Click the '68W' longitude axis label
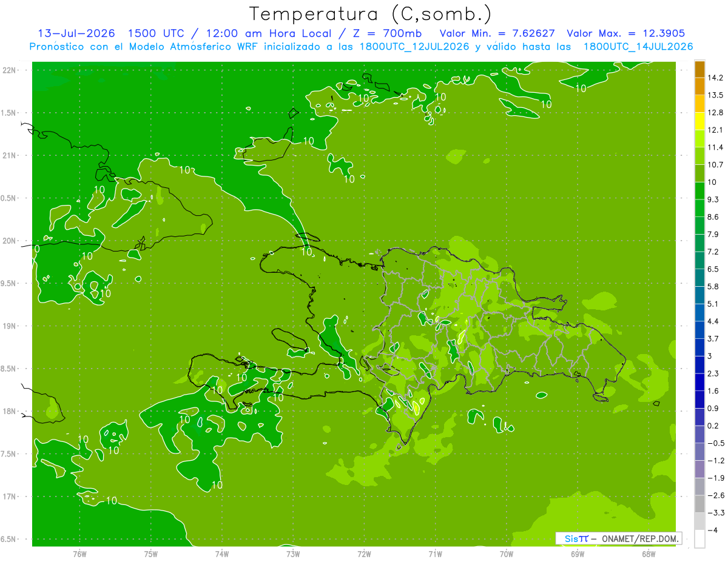The height and width of the screenshot is (562, 728). 649,554
